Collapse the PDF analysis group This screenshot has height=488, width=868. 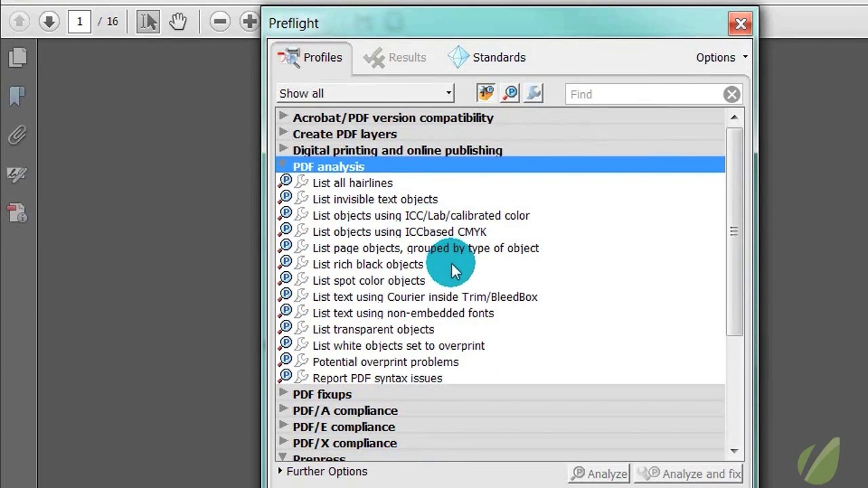[283, 166]
